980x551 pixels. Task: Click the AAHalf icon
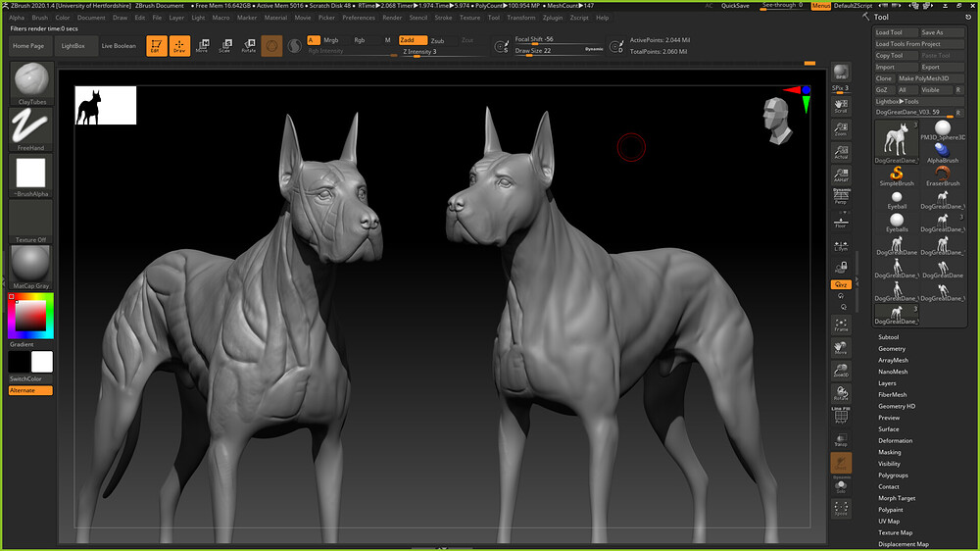pos(841,175)
